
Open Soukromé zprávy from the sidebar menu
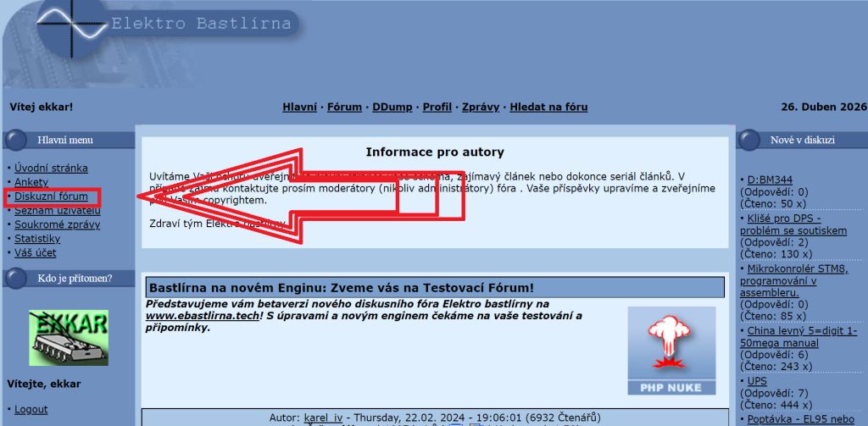point(57,224)
